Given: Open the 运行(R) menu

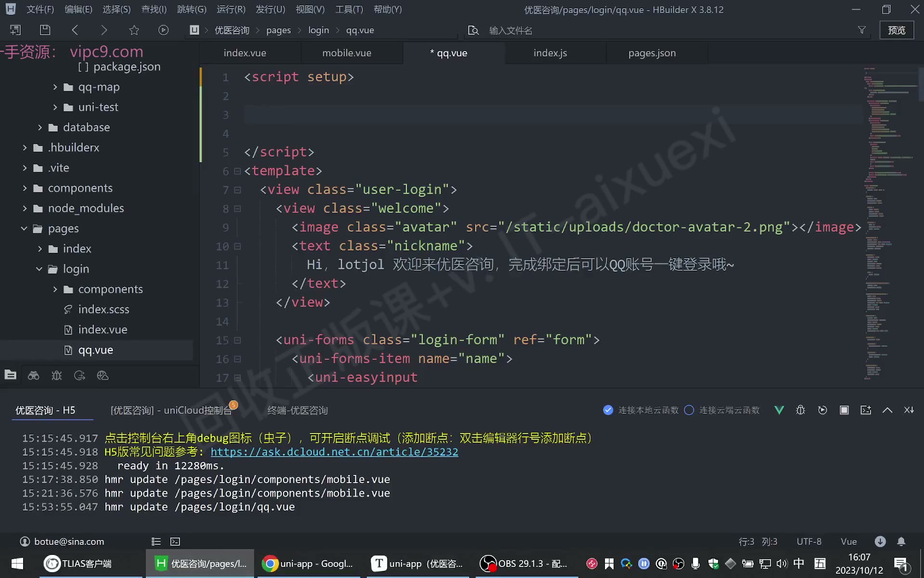Looking at the screenshot, I should tap(231, 9).
